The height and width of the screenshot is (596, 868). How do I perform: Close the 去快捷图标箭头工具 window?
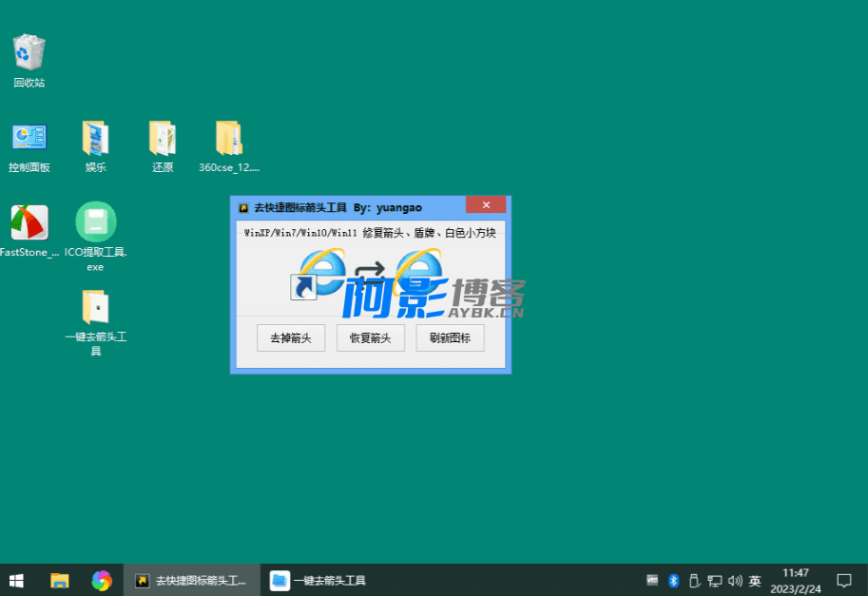click(486, 205)
